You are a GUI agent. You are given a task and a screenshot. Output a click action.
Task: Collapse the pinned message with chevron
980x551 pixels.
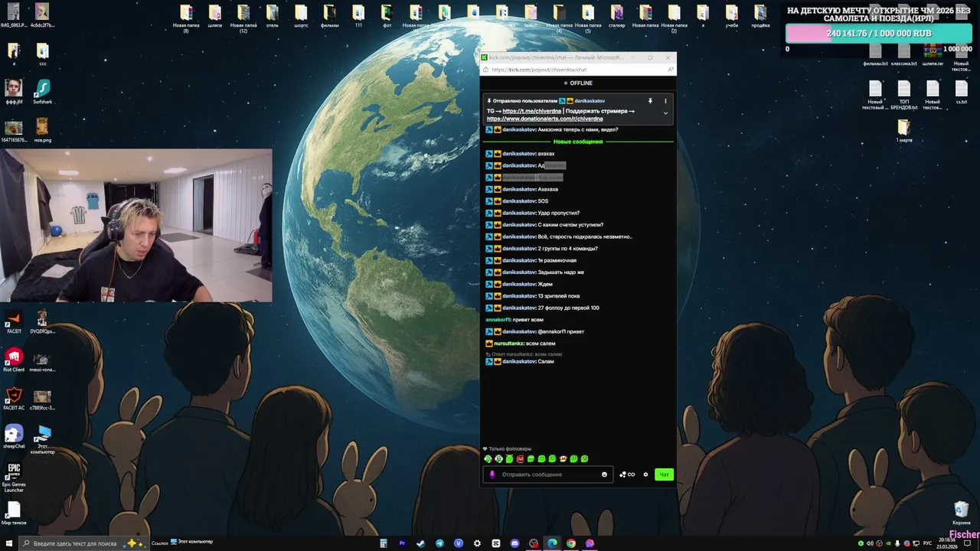pos(665,113)
